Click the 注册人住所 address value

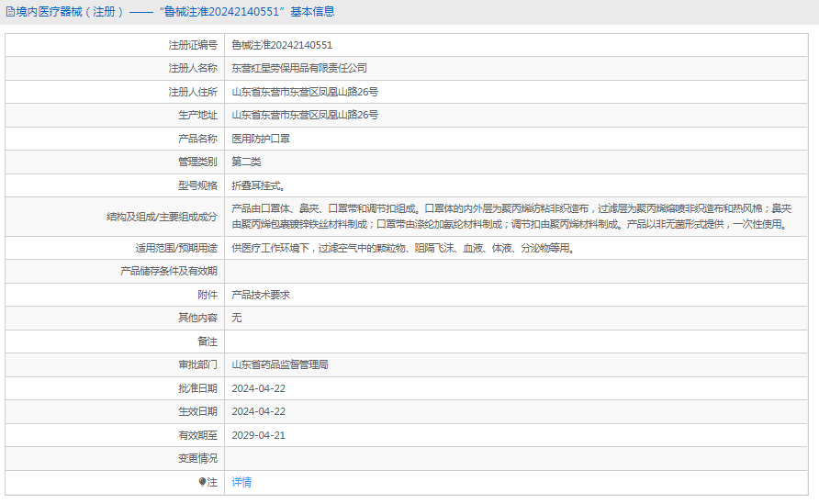305,92
